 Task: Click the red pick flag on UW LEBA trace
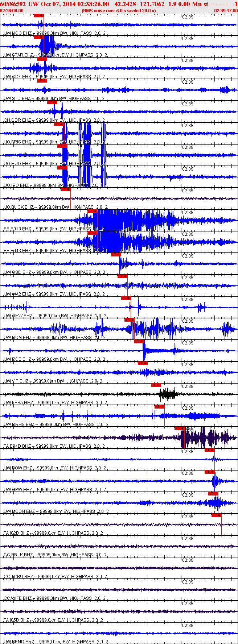[x=156, y=385]
